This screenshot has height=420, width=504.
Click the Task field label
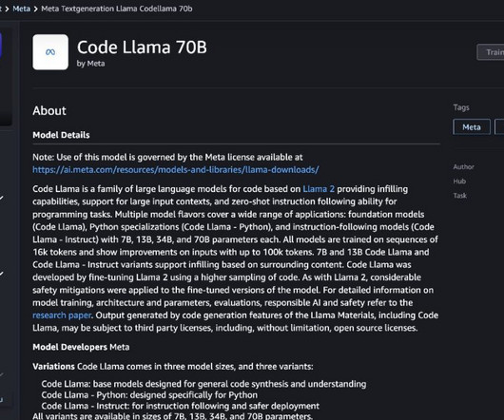[x=460, y=195]
